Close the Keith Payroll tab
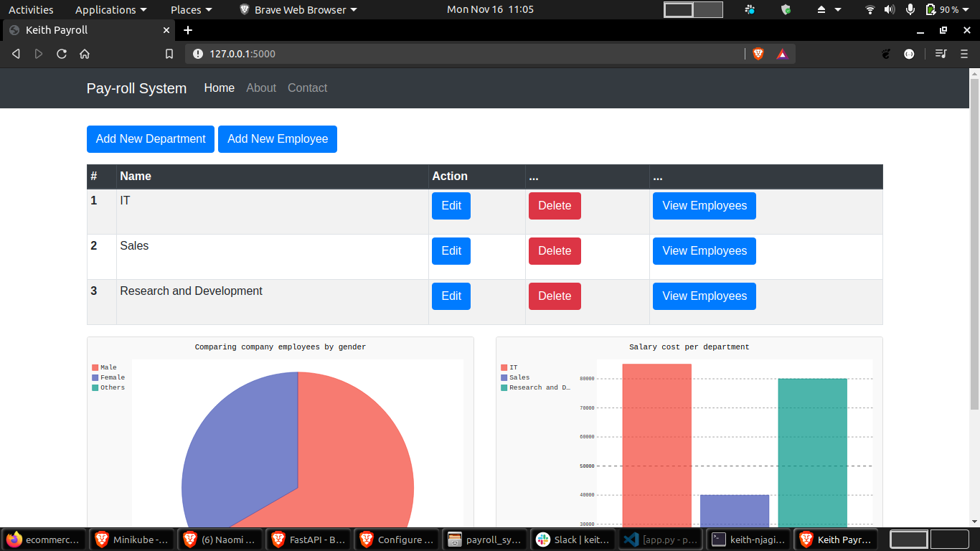Screen dimensions: 980x551 [x=166, y=30]
